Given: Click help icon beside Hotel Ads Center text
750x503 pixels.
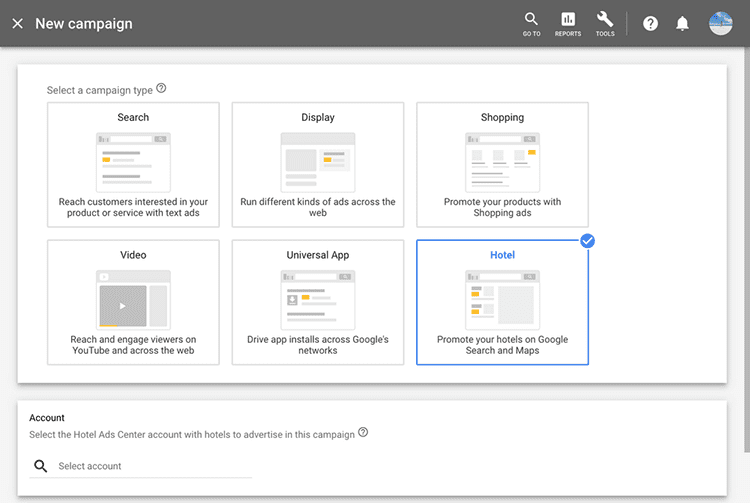Looking at the screenshot, I should tap(363, 432).
